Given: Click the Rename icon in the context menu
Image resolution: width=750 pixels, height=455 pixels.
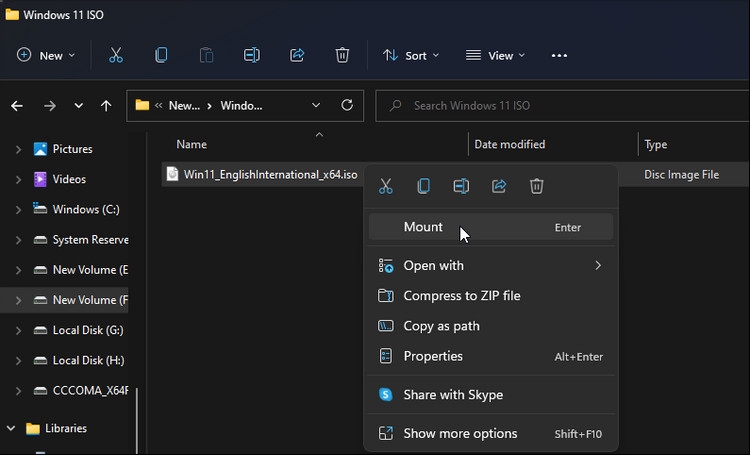Looking at the screenshot, I should (x=461, y=186).
